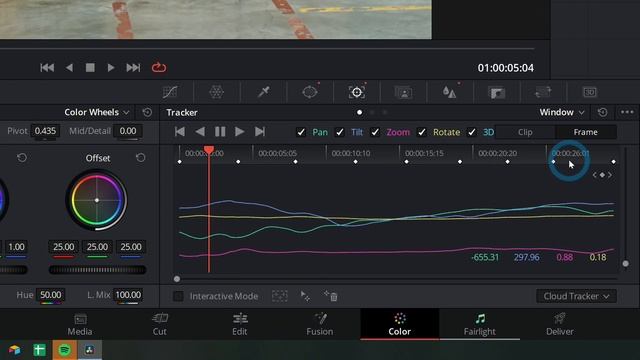Switch to the Media page

tap(80, 324)
